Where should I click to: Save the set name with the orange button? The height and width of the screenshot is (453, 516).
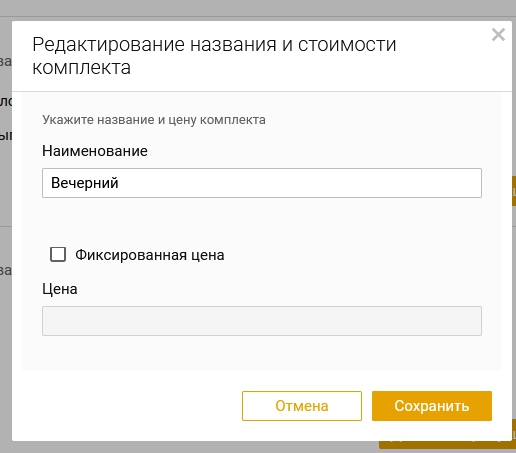pos(432,406)
